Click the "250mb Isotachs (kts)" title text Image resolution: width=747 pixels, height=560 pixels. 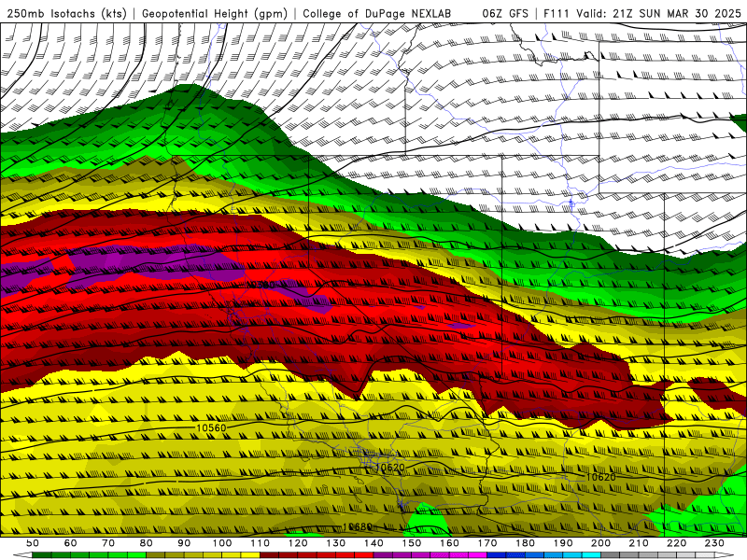(66, 13)
